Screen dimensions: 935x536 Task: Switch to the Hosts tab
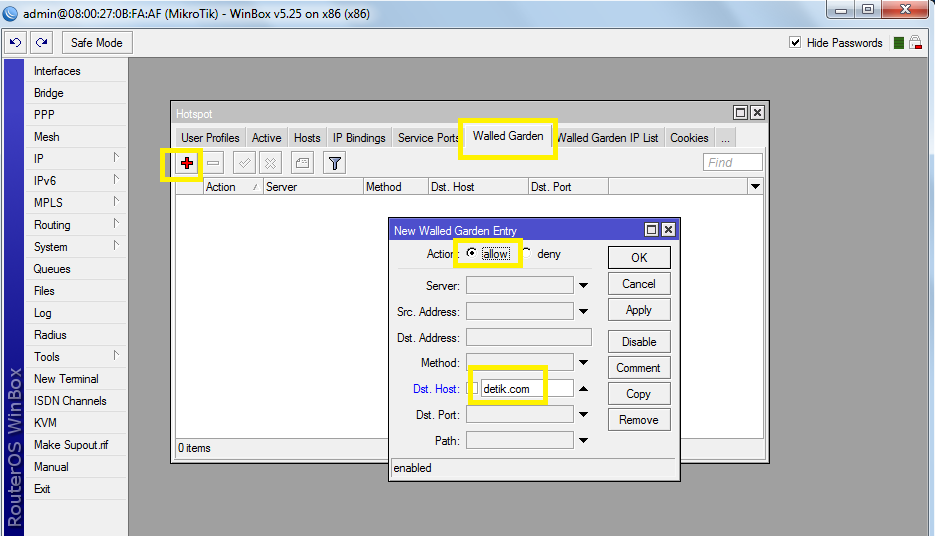point(307,138)
